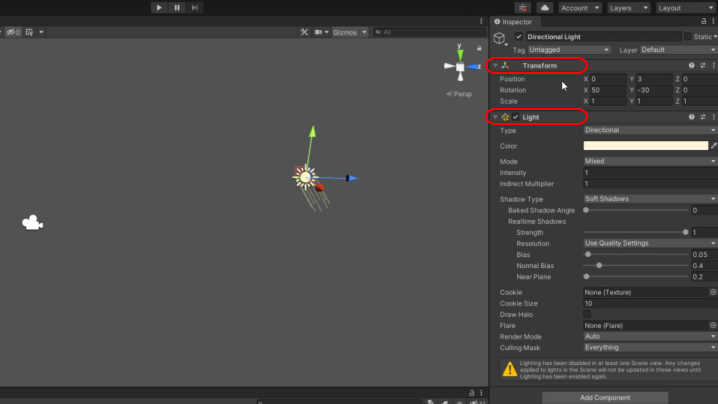The height and width of the screenshot is (404, 718).
Task: Open Light component help reference
Action: pyautogui.click(x=691, y=117)
